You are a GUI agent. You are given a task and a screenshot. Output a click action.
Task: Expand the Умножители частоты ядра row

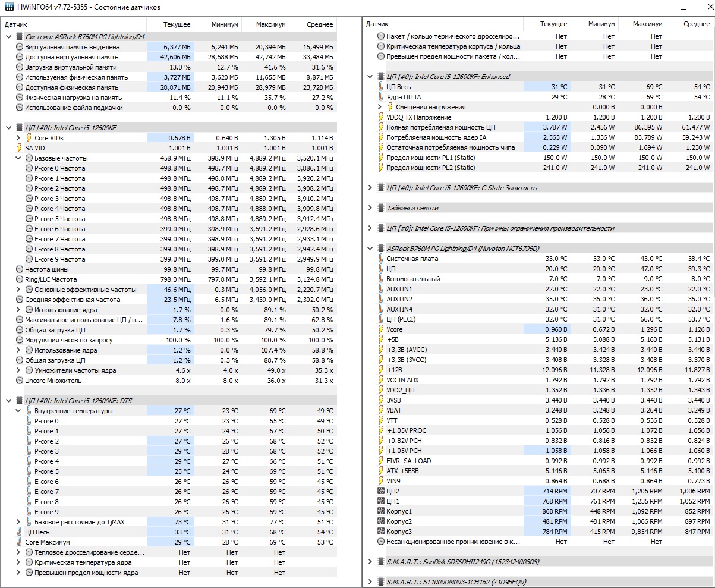tap(18, 370)
